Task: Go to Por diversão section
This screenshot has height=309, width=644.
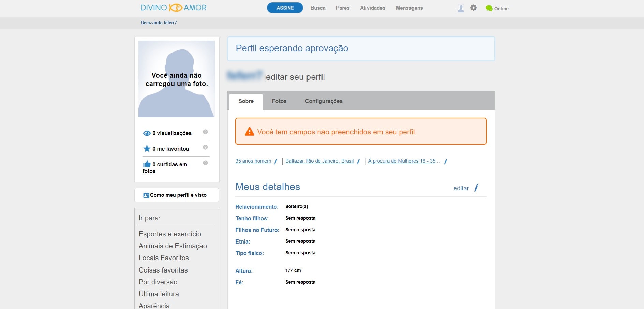Action: click(158, 282)
